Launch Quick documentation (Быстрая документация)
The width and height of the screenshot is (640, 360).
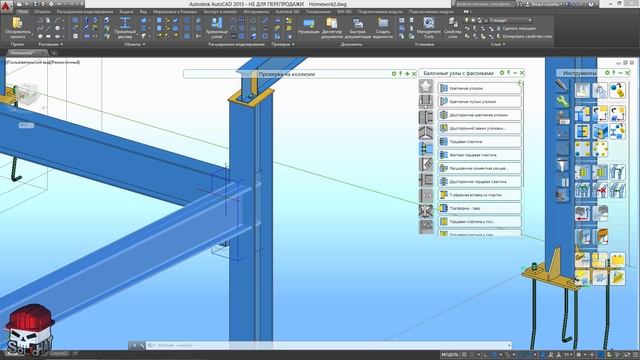[x=358, y=28]
